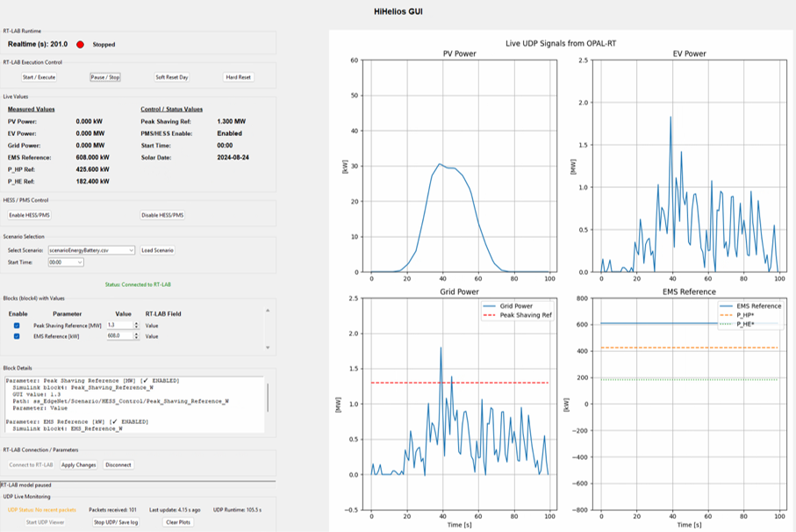Click the Start / Execute button
This screenshot has height=532, width=796.
(39, 77)
